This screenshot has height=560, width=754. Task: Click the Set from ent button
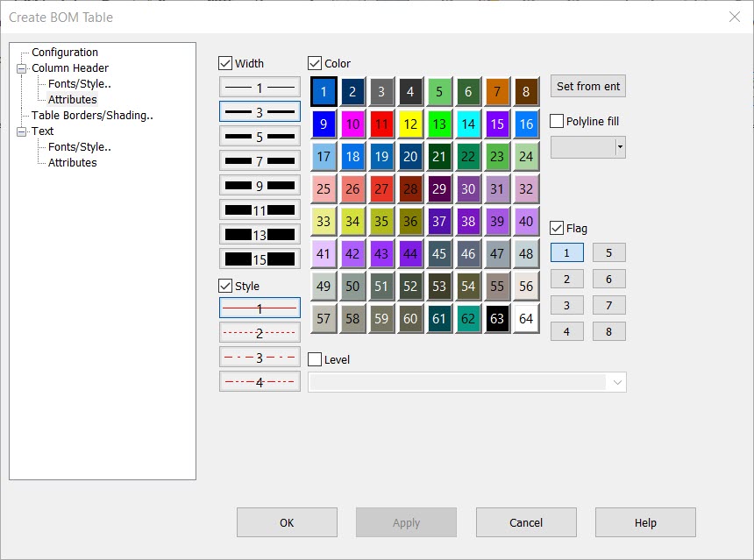pyautogui.click(x=586, y=87)
